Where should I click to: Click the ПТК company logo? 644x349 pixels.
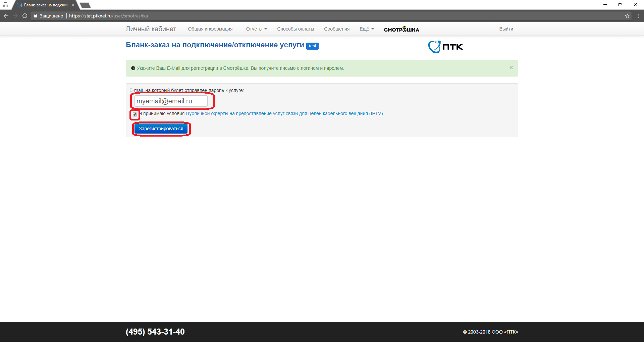[x=445, y=47]
